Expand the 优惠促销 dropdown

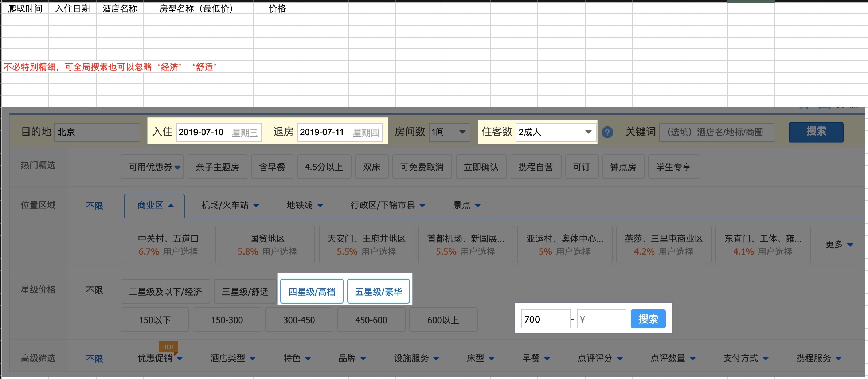(160, 358)
